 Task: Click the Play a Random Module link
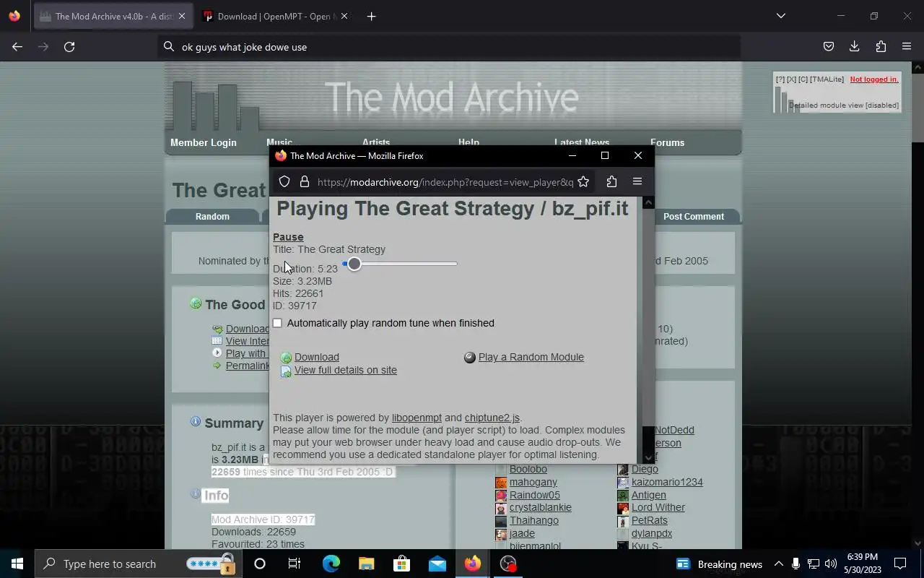point(531,357)
